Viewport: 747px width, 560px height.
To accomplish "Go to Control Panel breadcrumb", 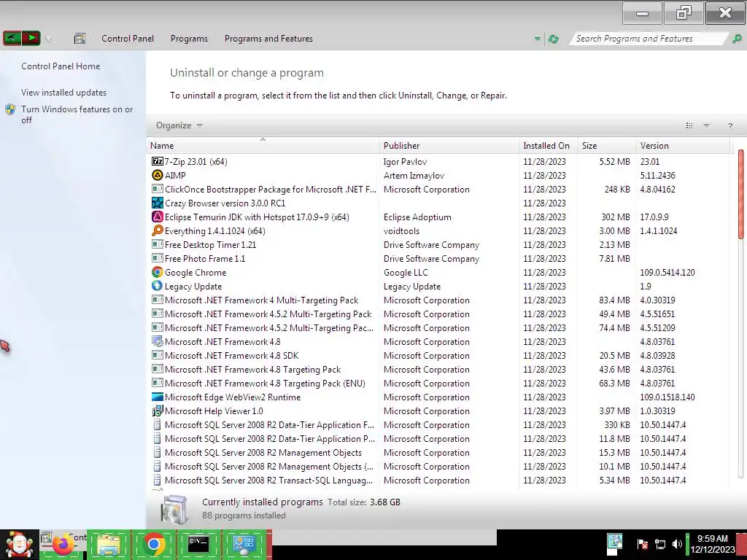I will [127, 39].
